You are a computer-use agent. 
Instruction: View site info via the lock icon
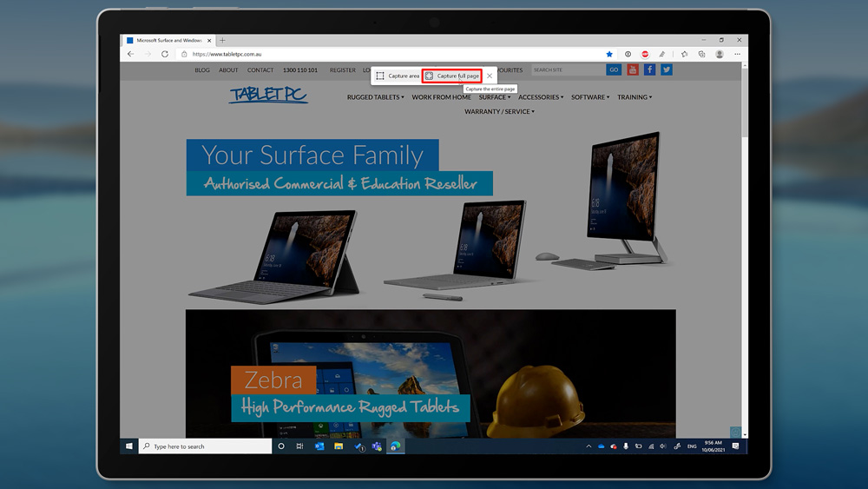coord(184,54)
